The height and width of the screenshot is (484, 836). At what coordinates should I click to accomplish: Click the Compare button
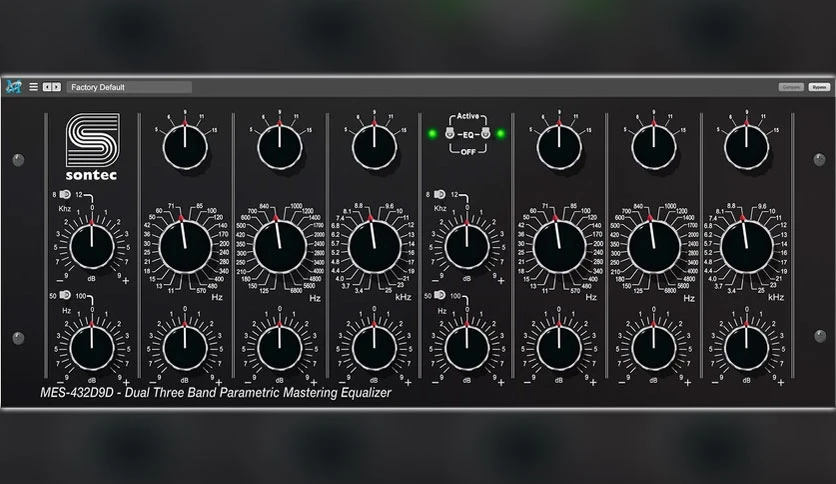791,87
